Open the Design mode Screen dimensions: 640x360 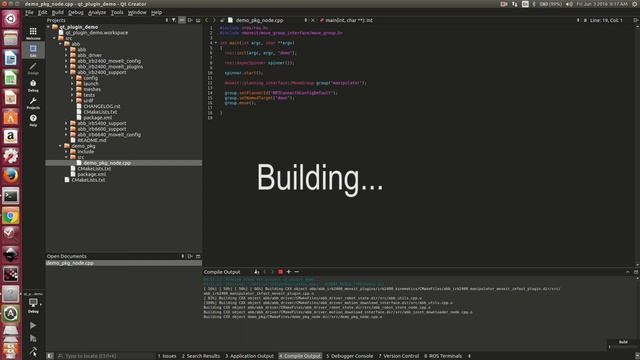click(x=33, y=68)
